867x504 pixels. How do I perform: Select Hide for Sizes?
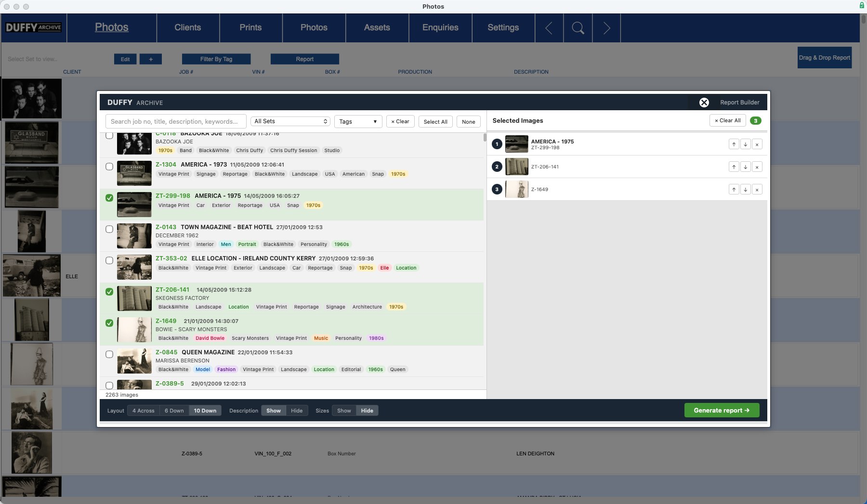point(367,411)
